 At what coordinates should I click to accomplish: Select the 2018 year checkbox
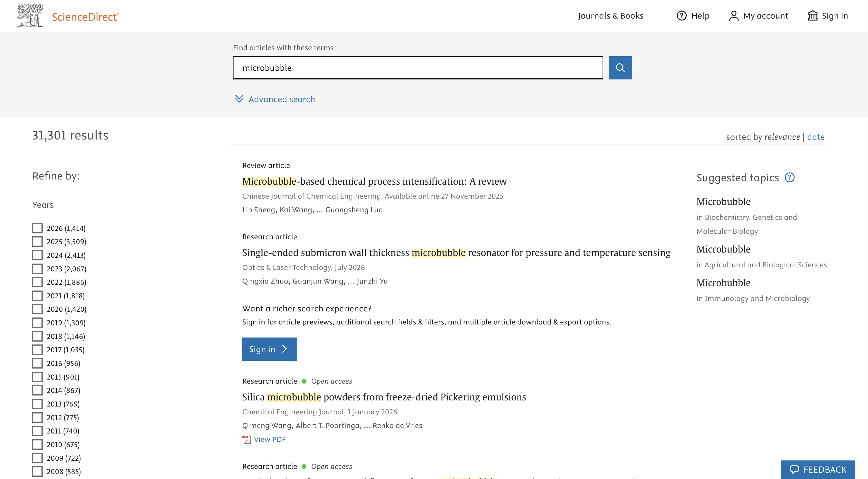(x=37, y=336)
